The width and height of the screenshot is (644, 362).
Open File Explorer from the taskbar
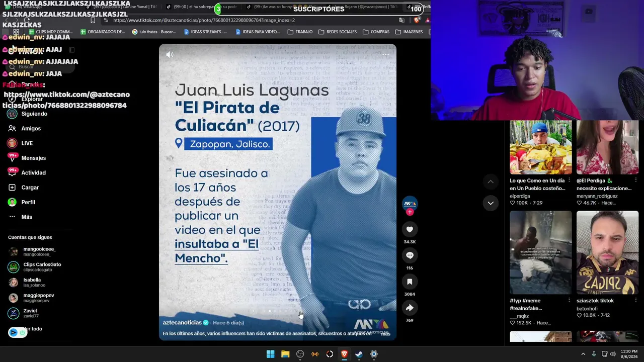(x=285, y=354)
